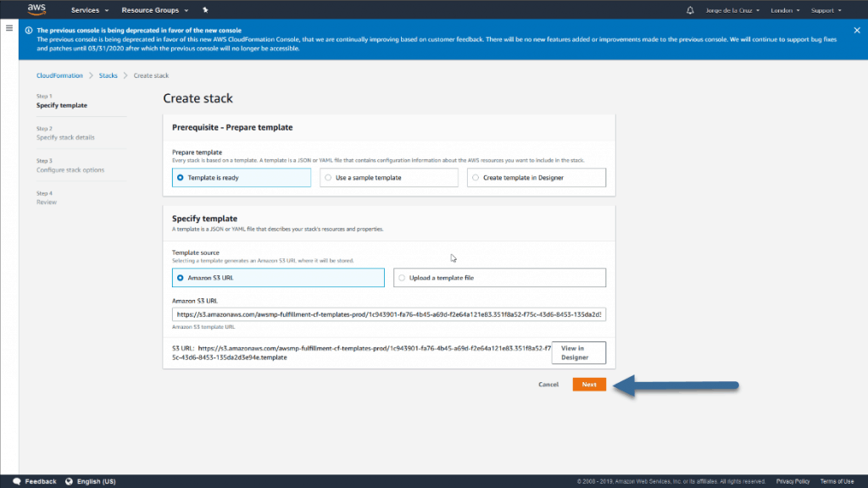Dismiss the deprecation banner with the X
Viewport: 868px width, 488px height.
(856, 30)
